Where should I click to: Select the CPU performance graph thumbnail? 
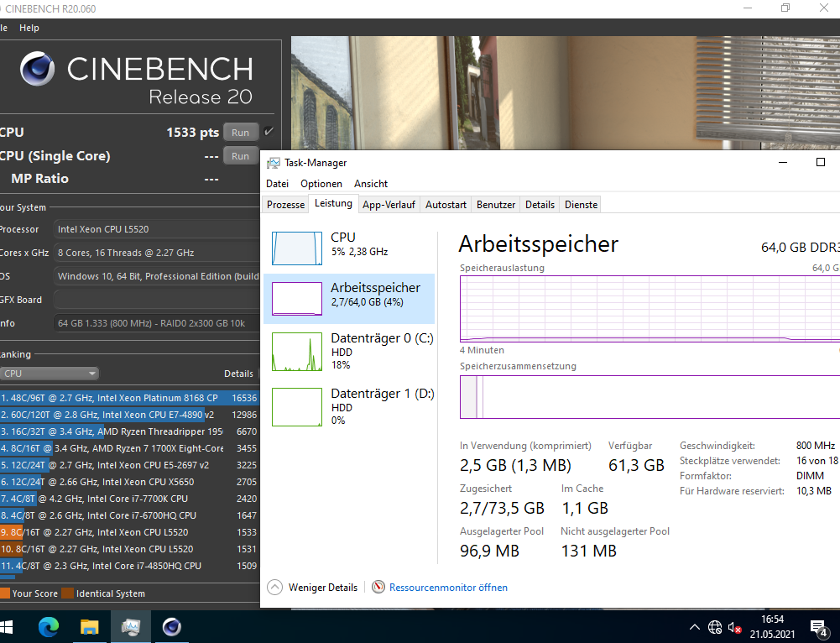click(297, 248)
